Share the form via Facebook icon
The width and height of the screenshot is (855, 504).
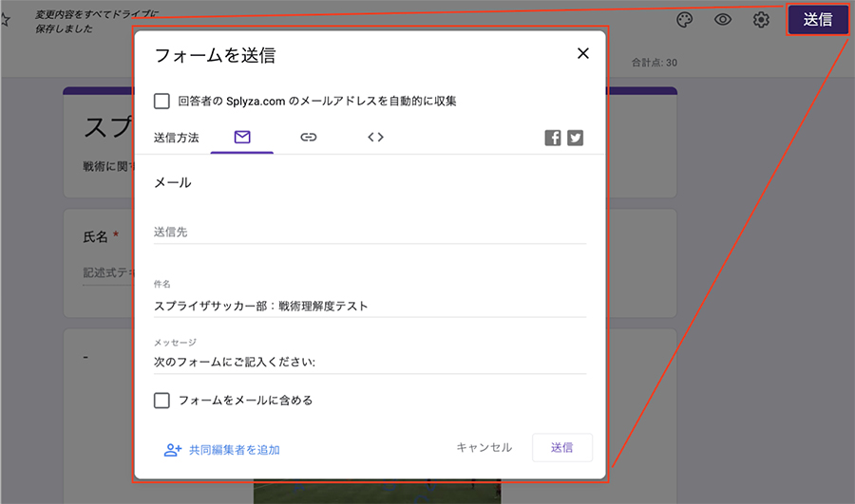coord(553,138)
